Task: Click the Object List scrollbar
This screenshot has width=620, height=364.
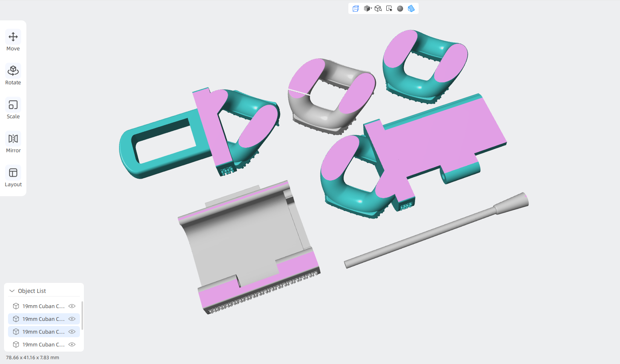Action: [82, 316]
